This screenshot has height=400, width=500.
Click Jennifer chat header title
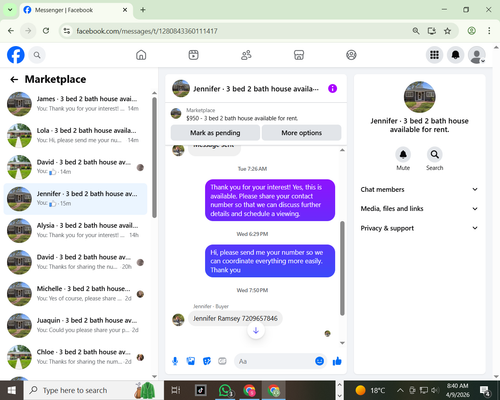[x=256, y=89]
